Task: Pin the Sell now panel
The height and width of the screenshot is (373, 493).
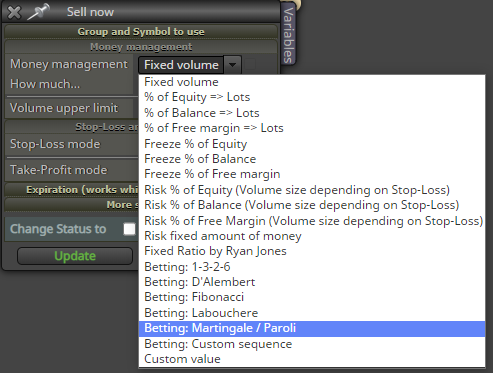Action: (x=38, y=12)
